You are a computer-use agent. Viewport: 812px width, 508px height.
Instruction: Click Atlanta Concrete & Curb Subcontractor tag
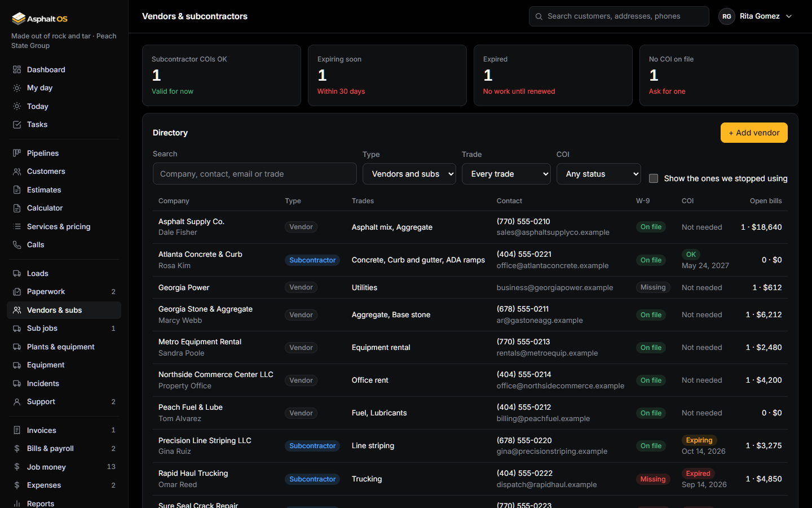[312, 260]
